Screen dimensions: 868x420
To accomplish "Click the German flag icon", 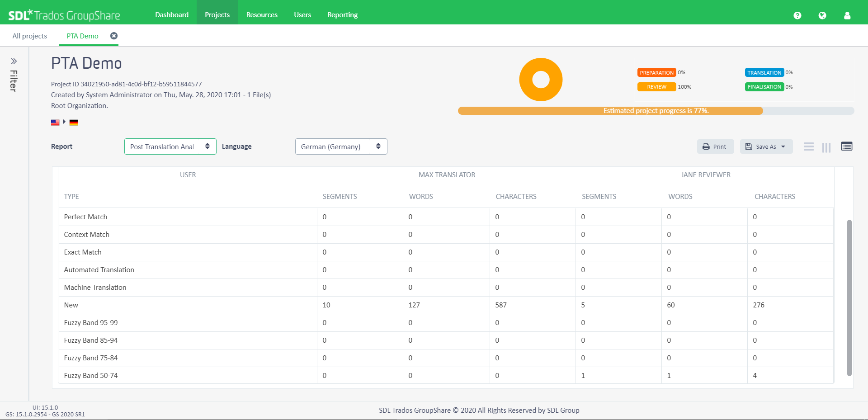I will point(74,123).
